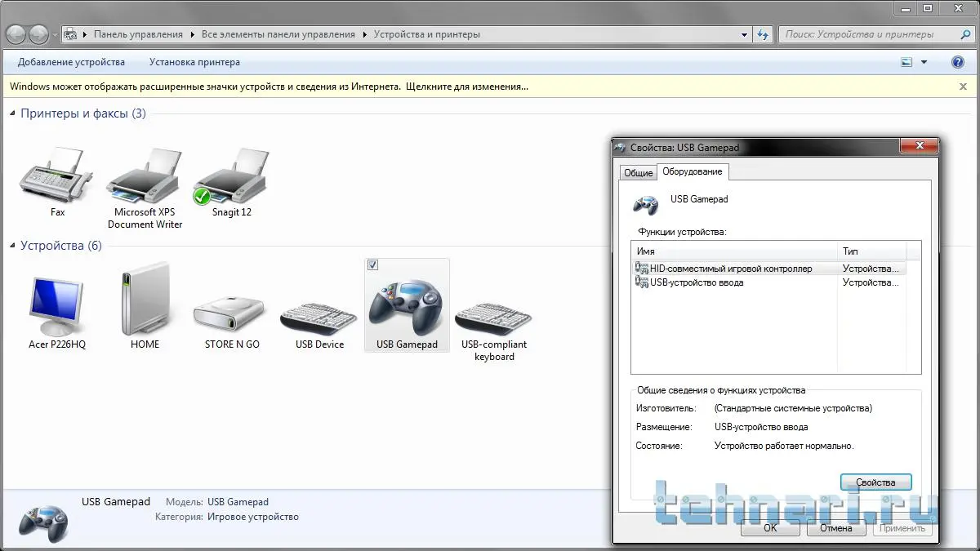
Task: Select 'HID-совместимый игровой контроллер' row
Action: pos(768,269)
